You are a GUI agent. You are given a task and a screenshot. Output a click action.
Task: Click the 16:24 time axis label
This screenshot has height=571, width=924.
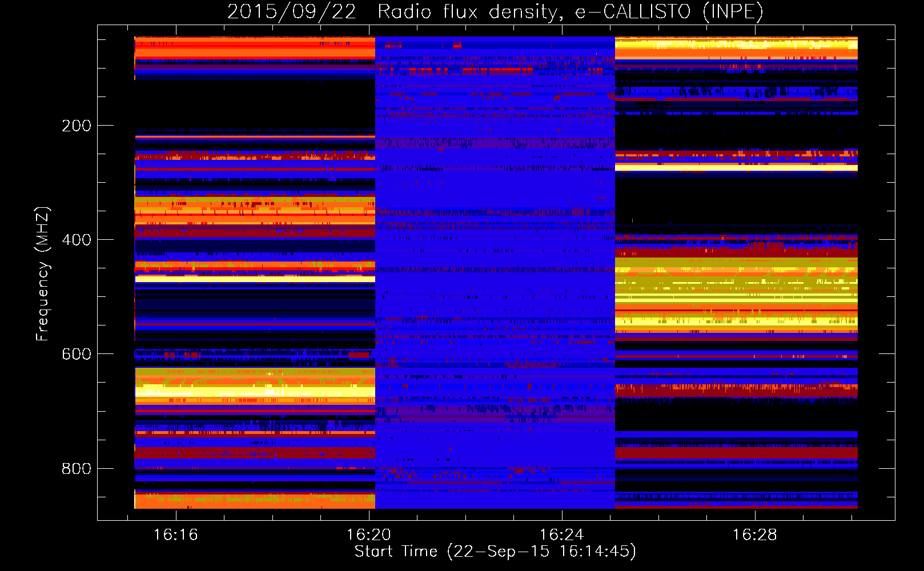click(x=562, y=534)
